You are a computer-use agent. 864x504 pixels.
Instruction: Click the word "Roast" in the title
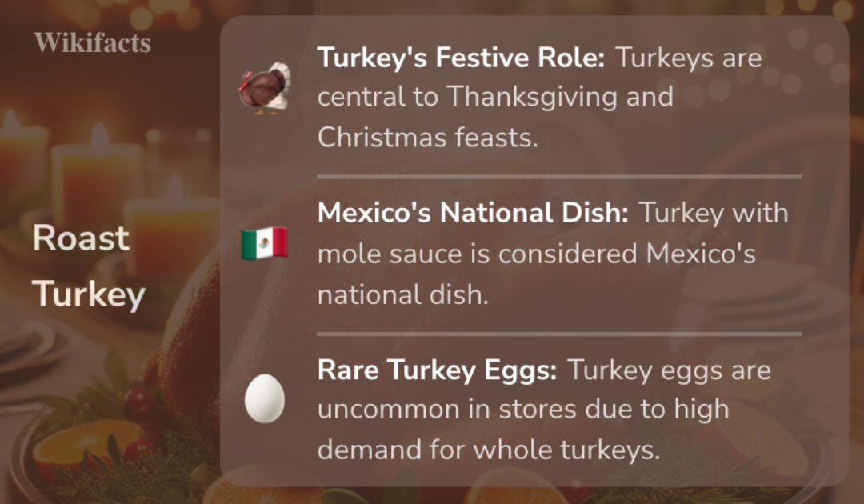click(x=81, y=238)
